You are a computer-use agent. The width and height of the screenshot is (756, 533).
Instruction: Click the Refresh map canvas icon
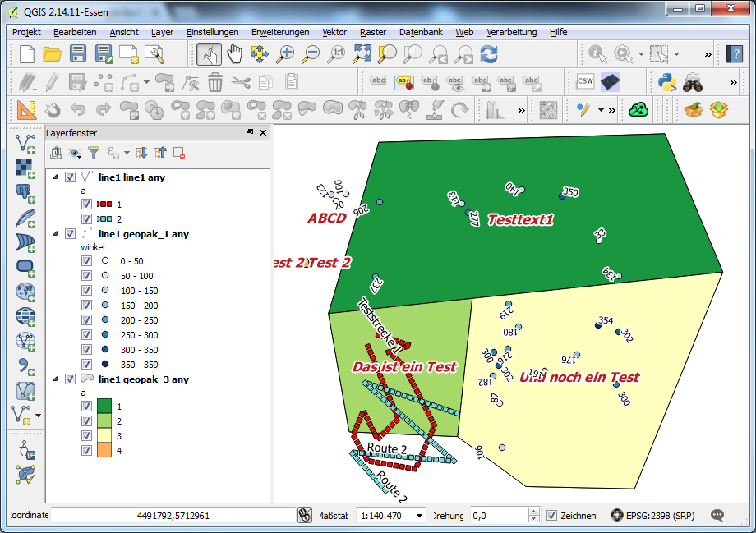coord(489,54)
